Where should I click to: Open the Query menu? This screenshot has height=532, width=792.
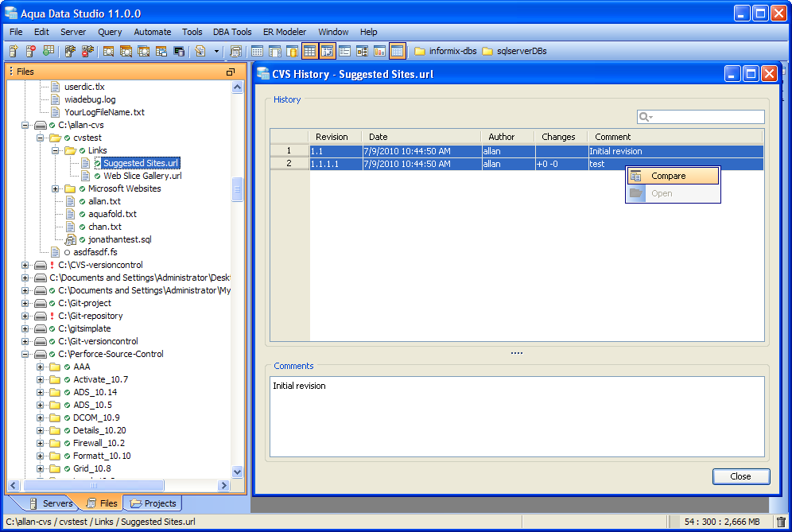click(110, 32)
